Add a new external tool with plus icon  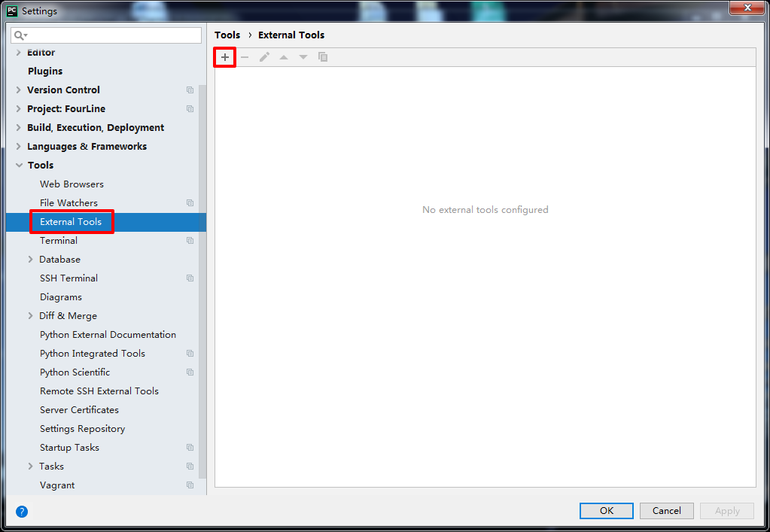[x=225, y=57]
